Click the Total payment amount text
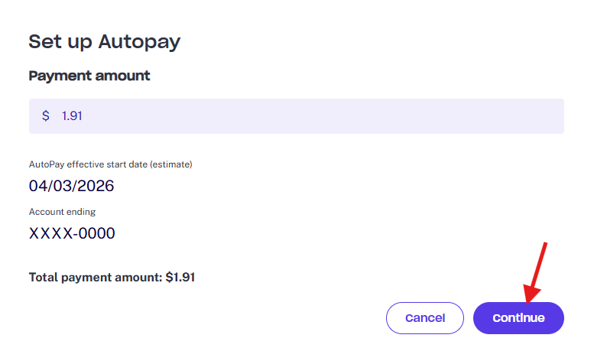This screenshot has height=364, width=594. (112, 278)
